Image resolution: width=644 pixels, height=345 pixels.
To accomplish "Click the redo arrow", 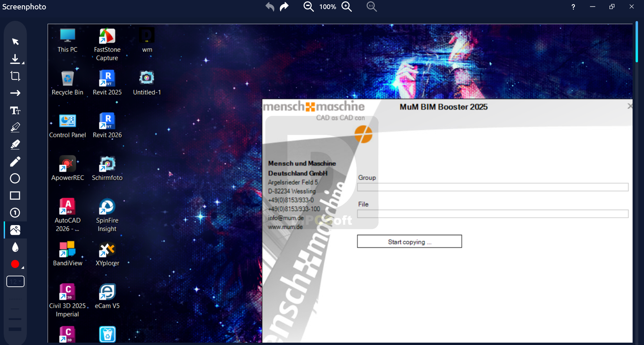I will pos(284,7).
